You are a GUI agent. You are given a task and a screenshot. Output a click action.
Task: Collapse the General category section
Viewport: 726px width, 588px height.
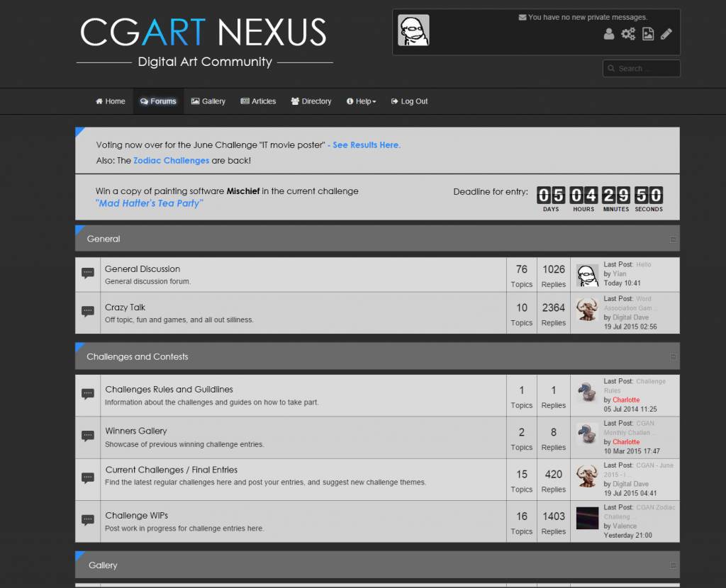(x=673, y=239)
